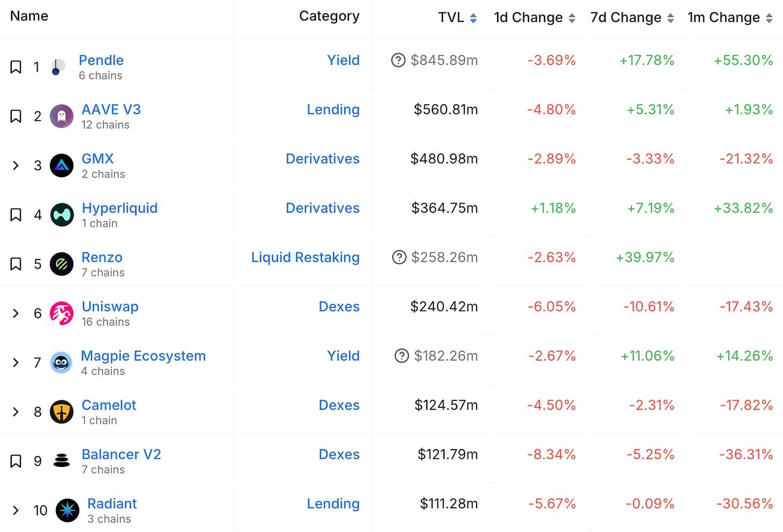Click the Hyperliquid logo icon
Viewport: 783px width, 532px height.
click(62, 215)
